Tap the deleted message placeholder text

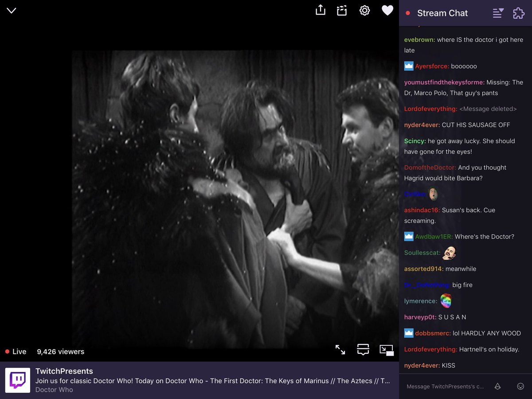(488, 109)
